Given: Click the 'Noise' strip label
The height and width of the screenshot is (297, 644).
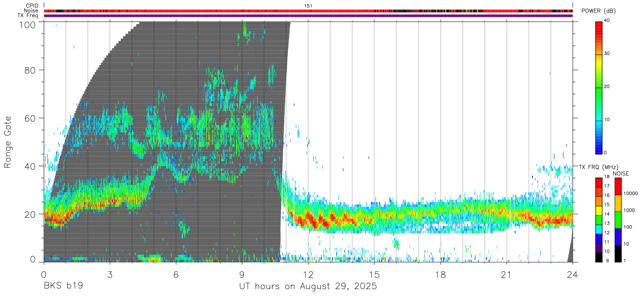Looking at the screenshot, I should 31,10.
